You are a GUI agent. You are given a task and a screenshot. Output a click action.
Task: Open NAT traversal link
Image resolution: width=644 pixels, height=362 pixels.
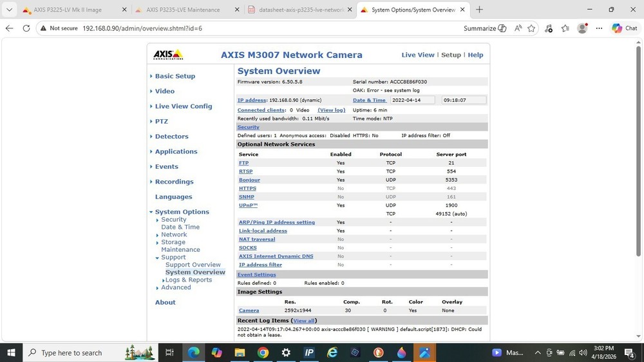point(257,239)
